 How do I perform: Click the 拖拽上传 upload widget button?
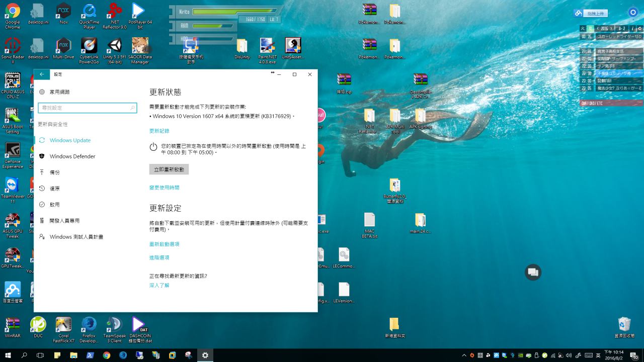pos(594,14)
